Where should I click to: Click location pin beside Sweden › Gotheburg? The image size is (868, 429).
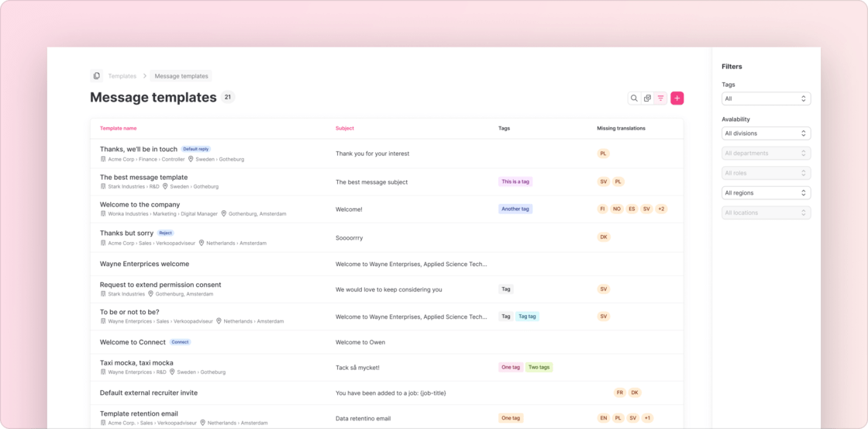pyautogui.click(x=191, y=159)
